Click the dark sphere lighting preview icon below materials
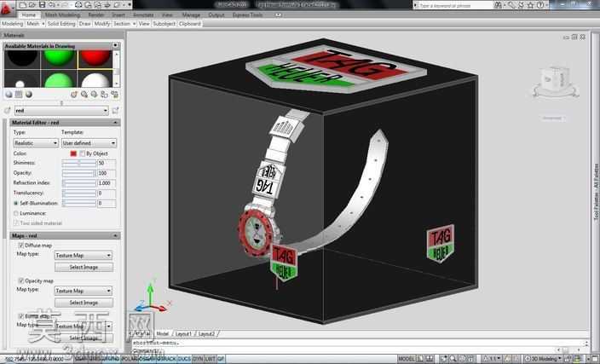 [28, 94]
